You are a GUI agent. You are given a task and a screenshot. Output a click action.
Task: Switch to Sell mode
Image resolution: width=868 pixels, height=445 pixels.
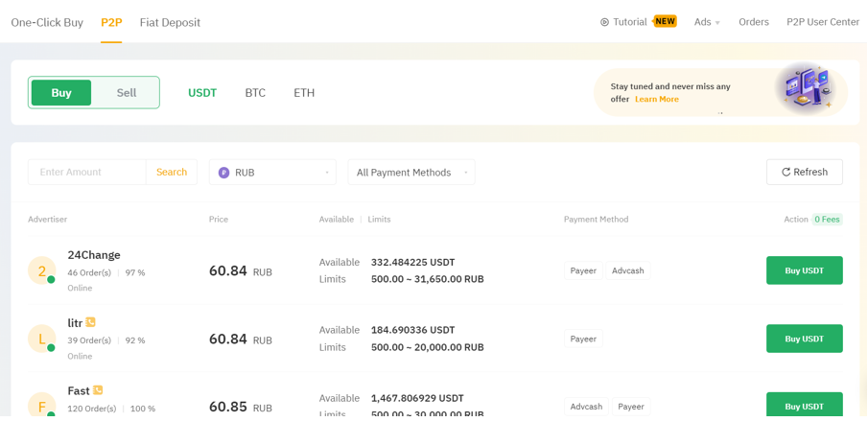(x=127, y=93)
